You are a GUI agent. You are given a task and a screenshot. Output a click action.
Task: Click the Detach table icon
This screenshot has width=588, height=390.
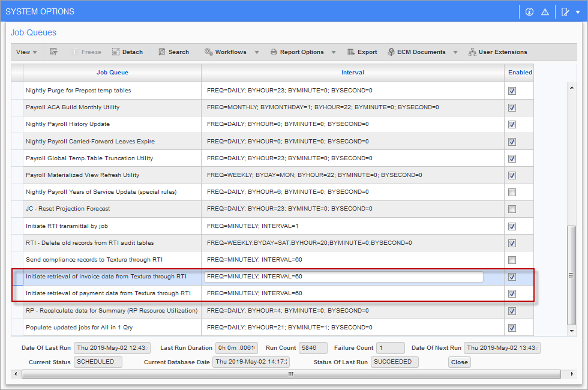coord(116,52)
